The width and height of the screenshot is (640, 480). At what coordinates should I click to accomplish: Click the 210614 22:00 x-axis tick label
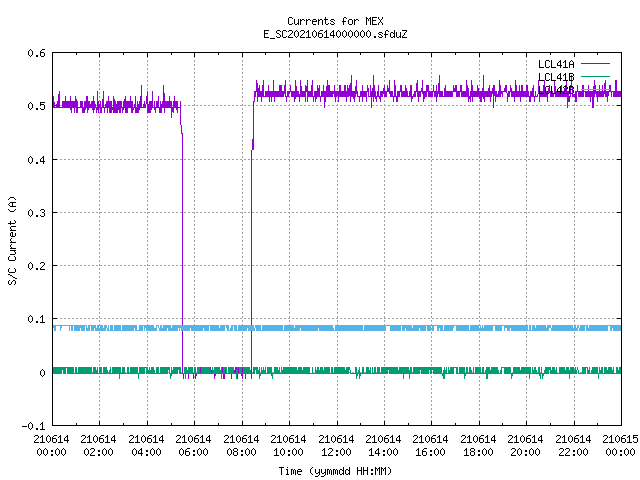pyautogui.click(x=573, y=446)
